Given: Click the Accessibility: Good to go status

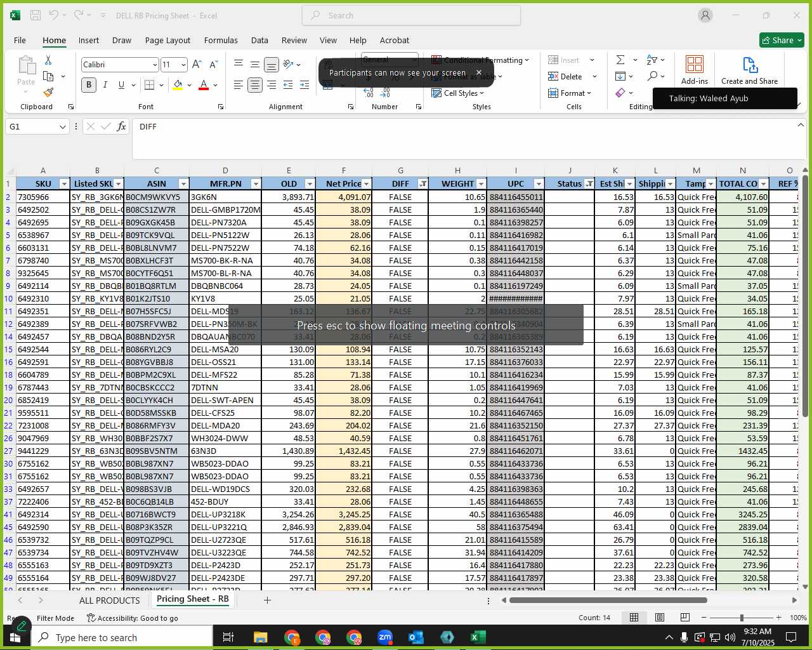Looking at the screenshot, I should [x=133, y=618].
